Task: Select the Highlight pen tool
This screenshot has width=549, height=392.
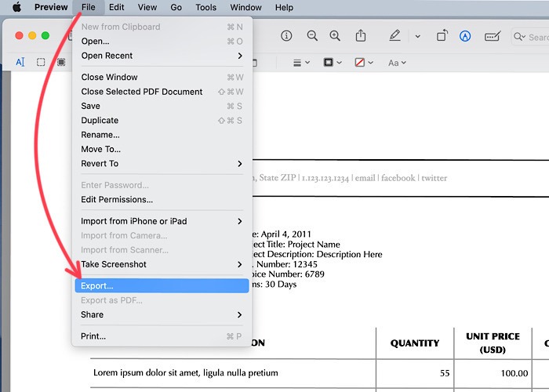Action: (x=395, y=35)
